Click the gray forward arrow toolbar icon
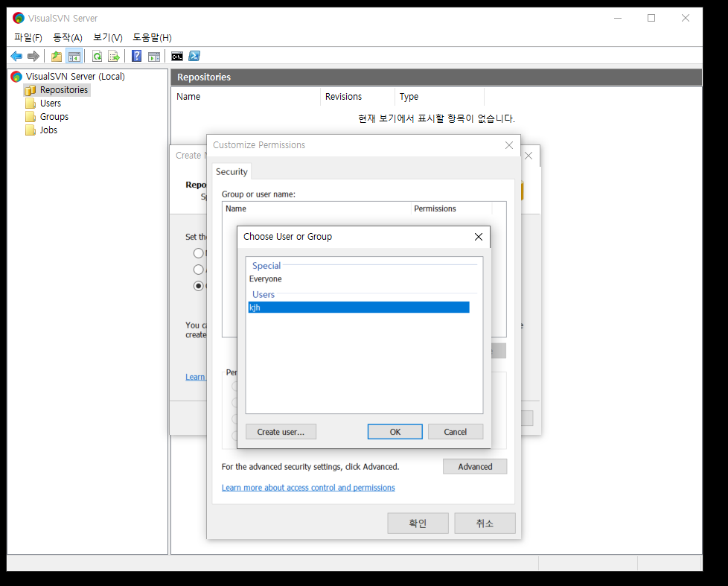Viewport: 728px width, 586px height. tap(33, 56)
